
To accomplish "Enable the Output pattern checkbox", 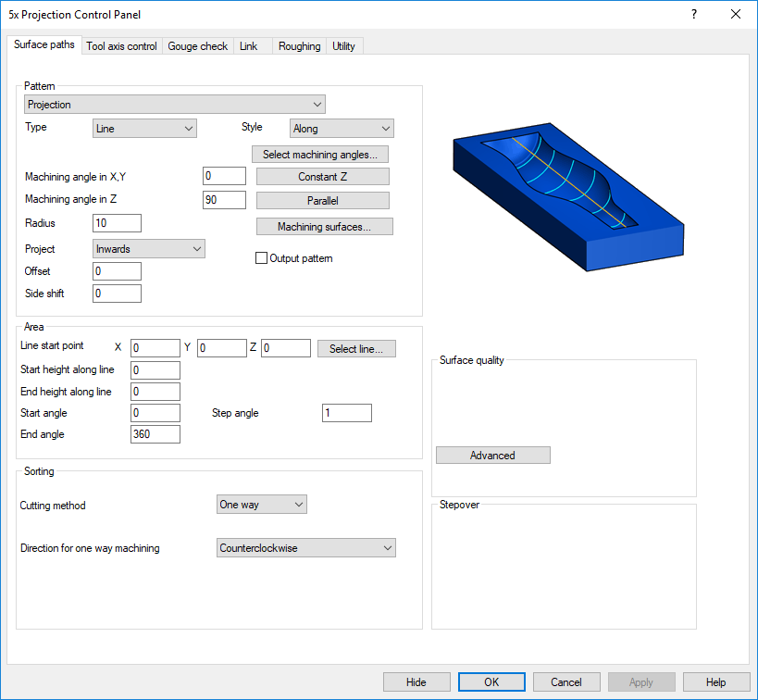I will [x=262, y=258].
